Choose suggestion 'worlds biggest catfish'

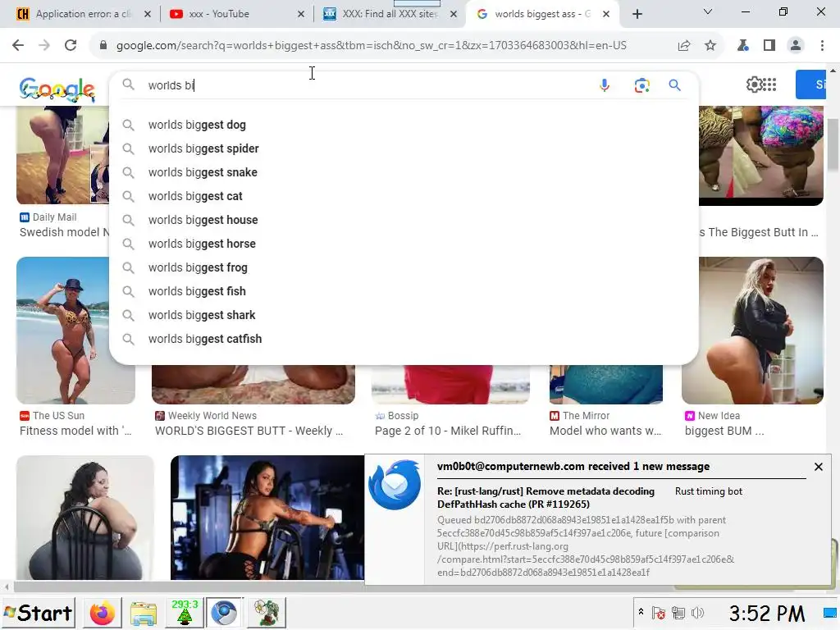coord(404,339)
